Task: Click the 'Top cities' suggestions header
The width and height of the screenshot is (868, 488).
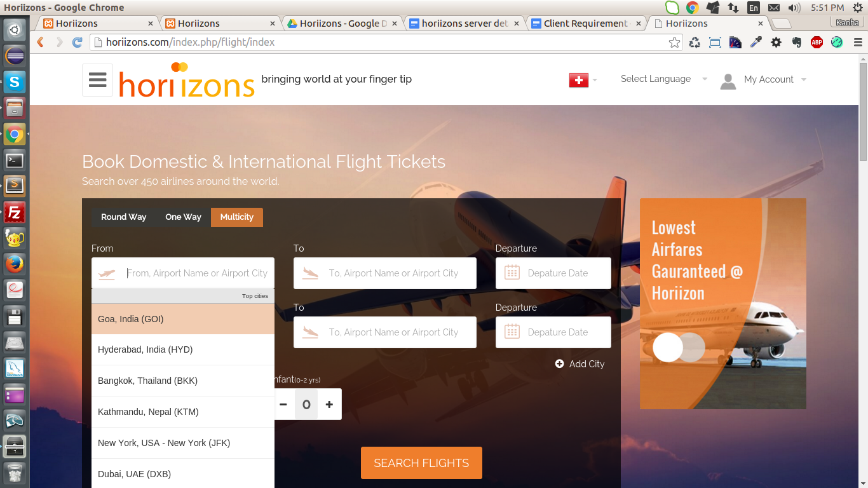Action: (183, 296)
